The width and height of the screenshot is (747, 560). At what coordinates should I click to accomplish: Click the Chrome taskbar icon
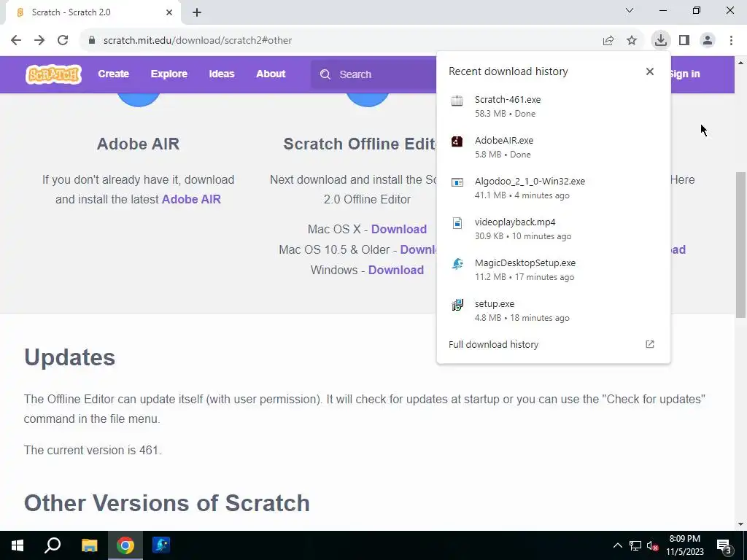coord(125,545)
